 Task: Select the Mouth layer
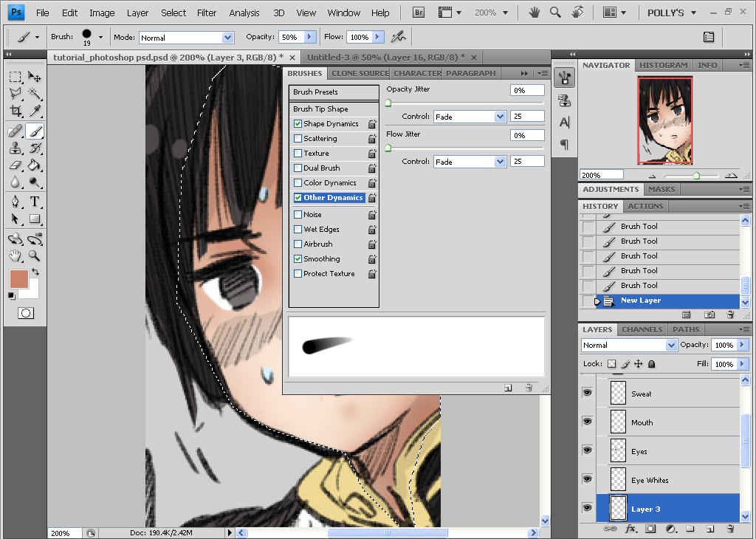click(x=667, y=422)
